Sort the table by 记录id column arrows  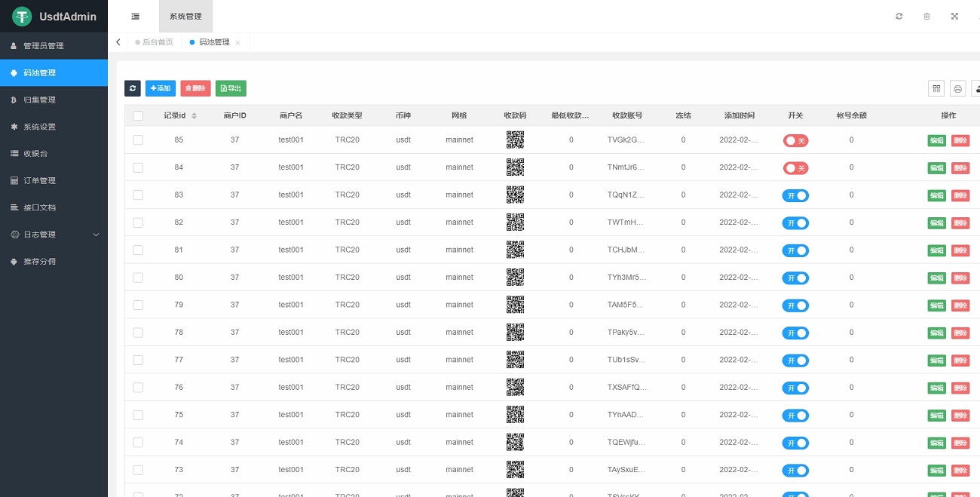(194, 115)
